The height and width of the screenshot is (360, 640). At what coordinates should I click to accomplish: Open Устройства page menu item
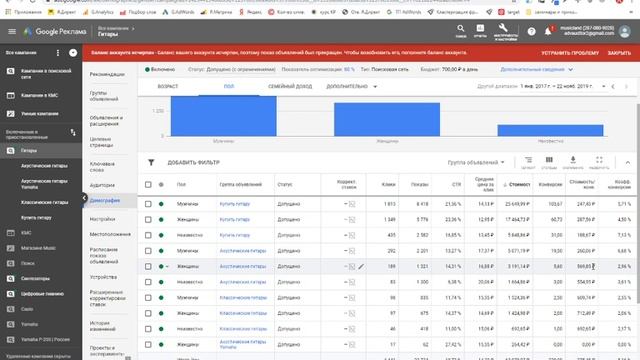(103, 277)
